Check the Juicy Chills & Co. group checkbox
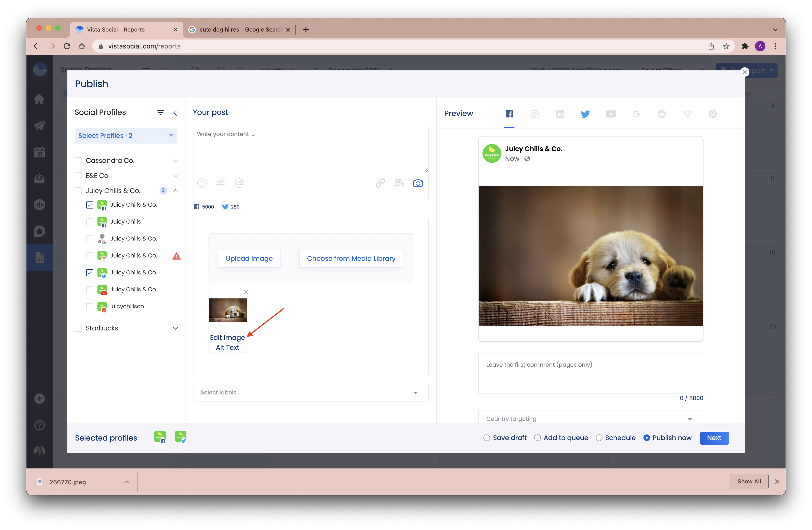The image size is (812, 530). [78, 191]
